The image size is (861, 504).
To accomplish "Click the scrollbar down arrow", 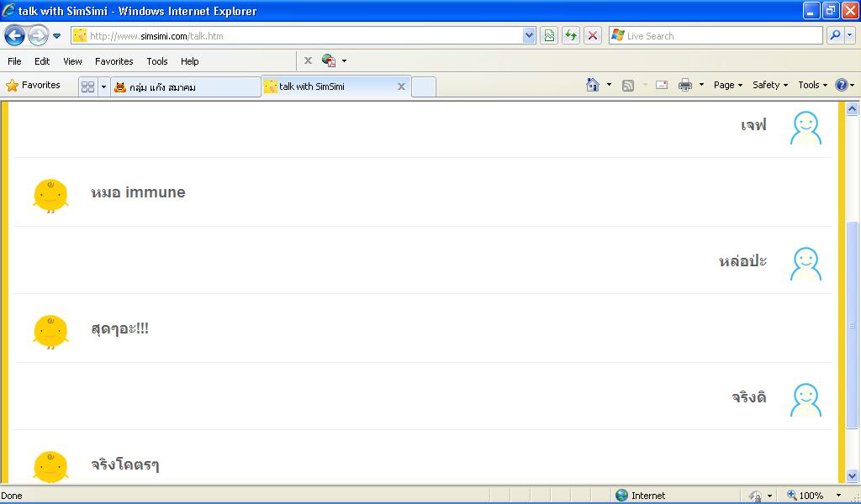I will point(853,475).
